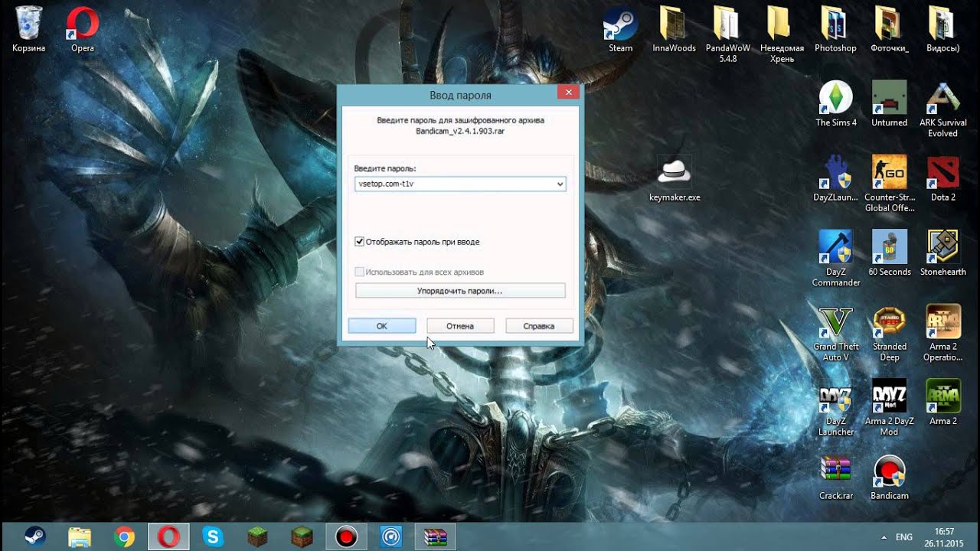Cancel the dialog with Отмена button
The width and height of the screenshot is (980, 551).
click(x=460, y=326)
